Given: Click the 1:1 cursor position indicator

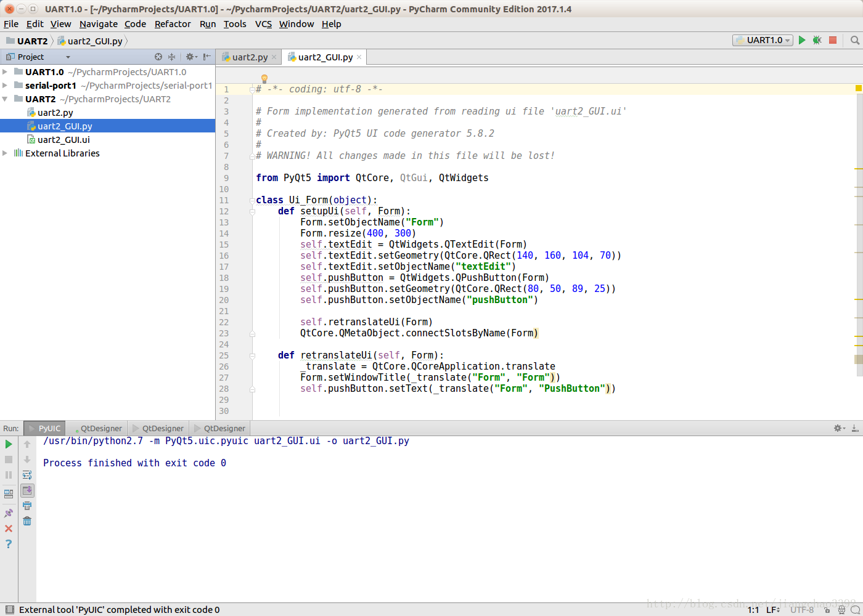Looking at the screenshot, I should point(753,610).
